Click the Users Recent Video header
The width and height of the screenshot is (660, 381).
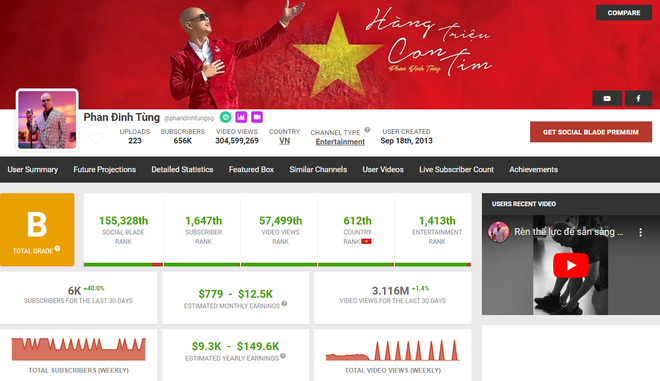point(524,204)
